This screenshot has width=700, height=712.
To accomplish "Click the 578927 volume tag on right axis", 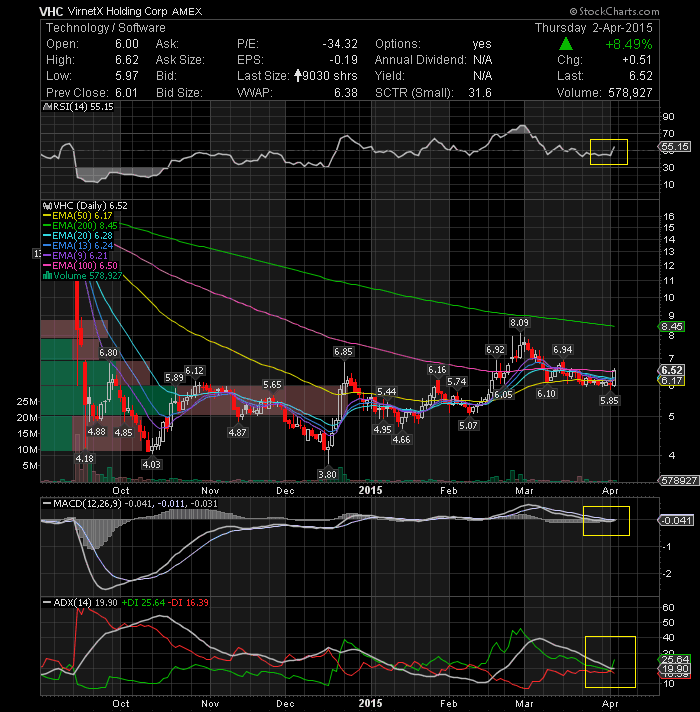I will [x=679, y=480].
